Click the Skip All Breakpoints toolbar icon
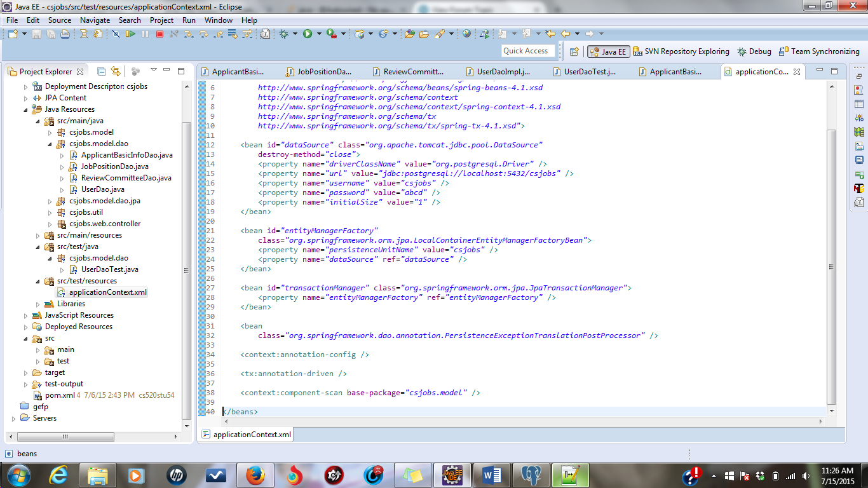Viewport: 868px width, 488px height. [116, 34]
